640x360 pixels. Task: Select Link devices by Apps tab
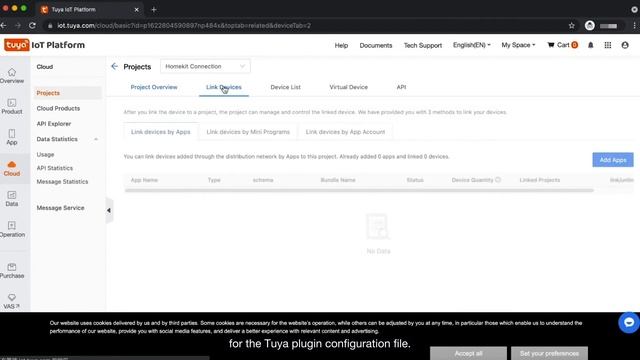[x=161, y=132]
